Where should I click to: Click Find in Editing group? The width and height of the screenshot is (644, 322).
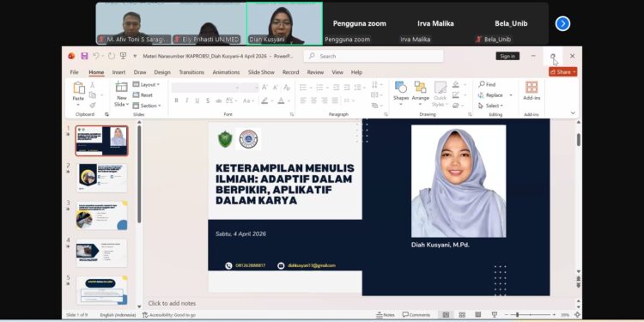tap(487, 84)
